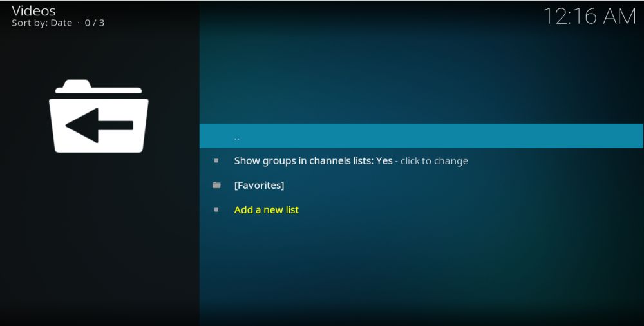Click the large back-arrow folder icon
The width and height of the screenshot is (644, 326).
[99, 117]
